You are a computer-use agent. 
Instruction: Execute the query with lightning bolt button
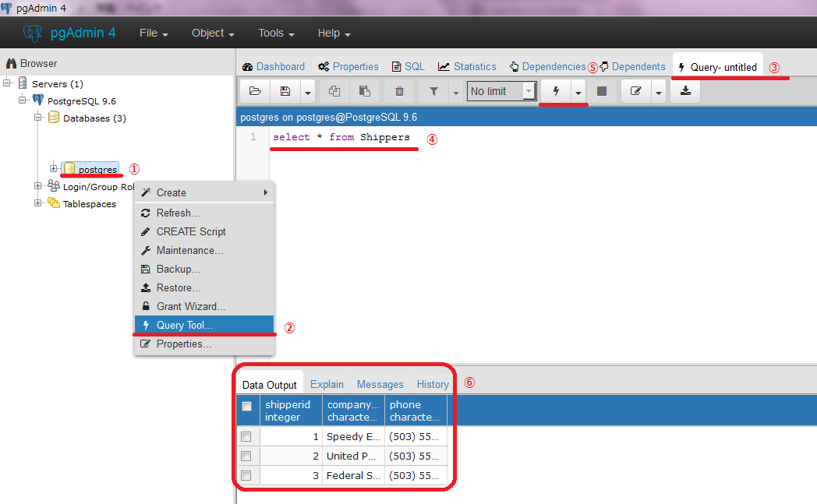pos(556,91)
